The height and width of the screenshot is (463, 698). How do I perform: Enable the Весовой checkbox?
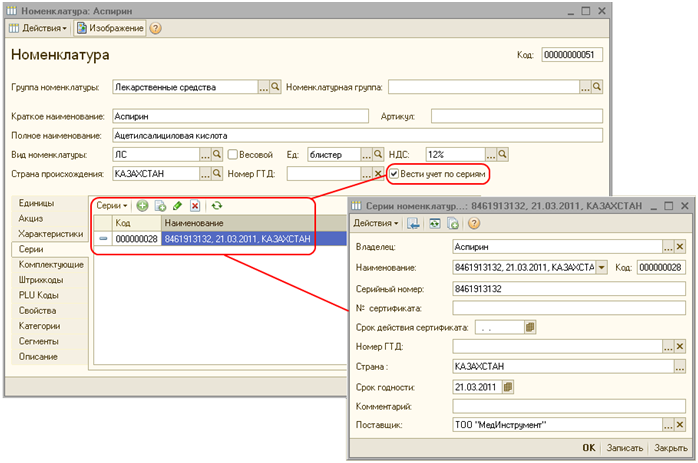[233, 155]
